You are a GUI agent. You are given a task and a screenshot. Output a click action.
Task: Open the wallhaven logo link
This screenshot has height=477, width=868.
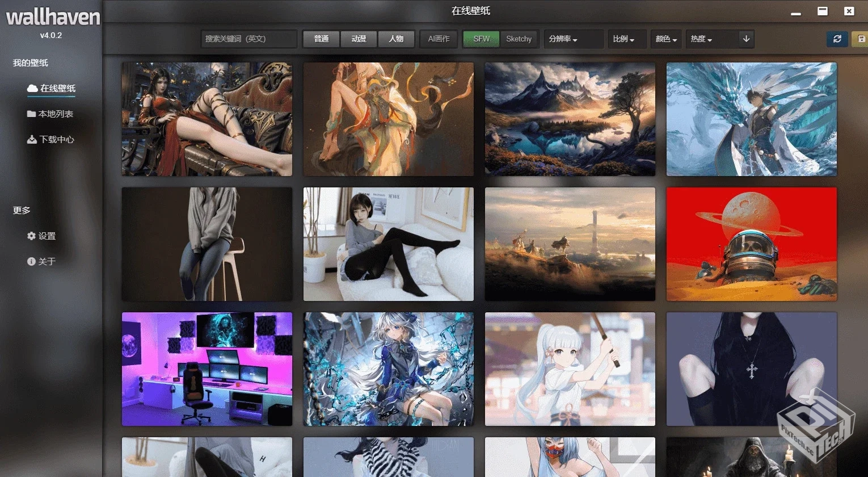click(x=52, y=18)
